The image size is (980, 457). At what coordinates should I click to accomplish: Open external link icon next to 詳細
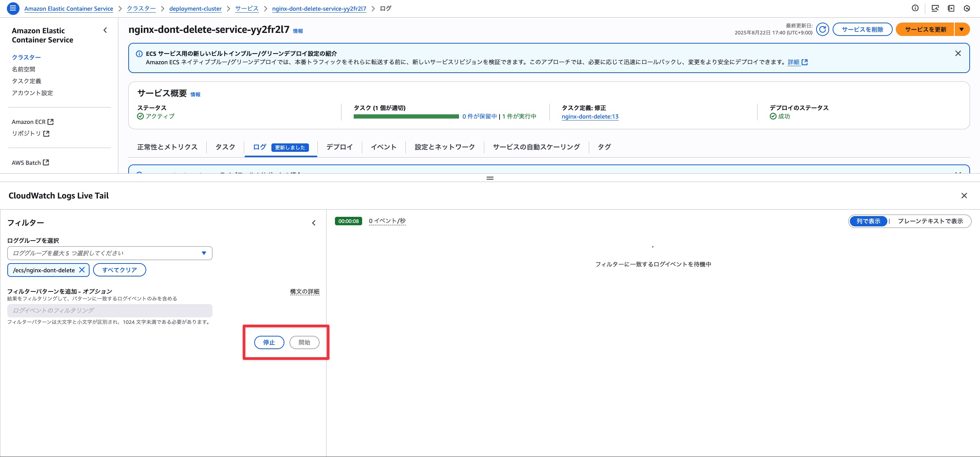pyautogui.click(x=805, y=62)
